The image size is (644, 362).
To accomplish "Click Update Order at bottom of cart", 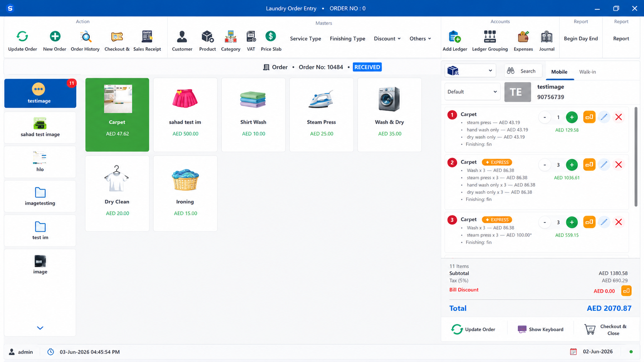I will tap(473, 329).
